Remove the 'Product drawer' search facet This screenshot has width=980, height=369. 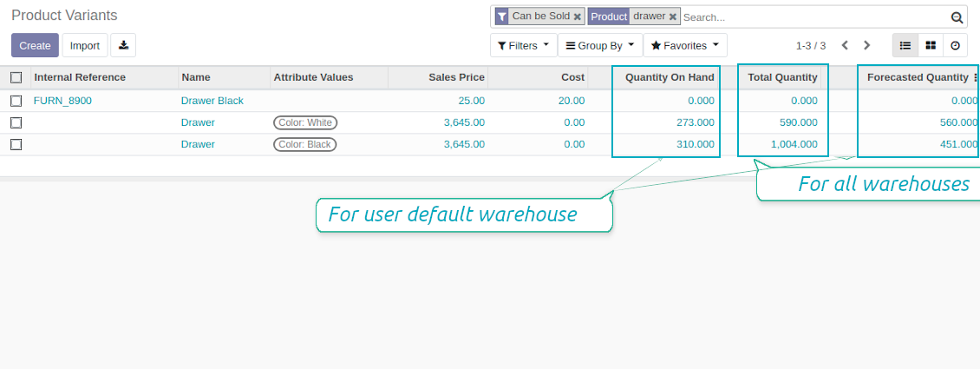tap(672, 16)
